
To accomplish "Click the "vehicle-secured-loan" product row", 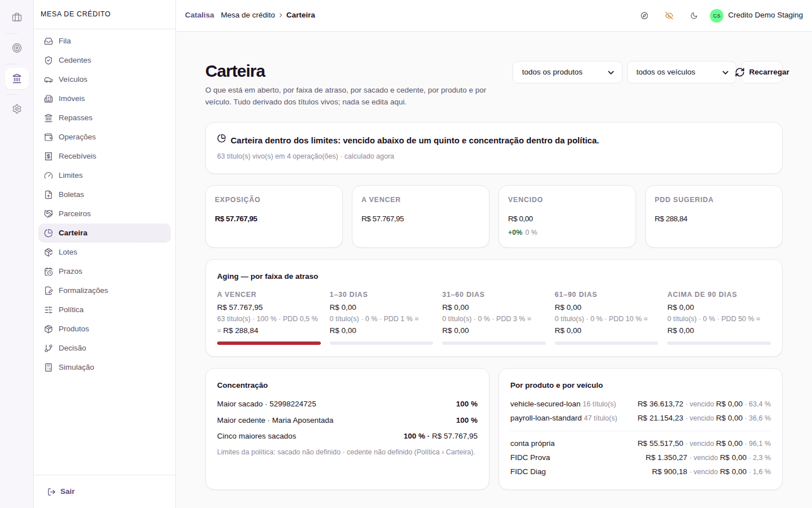I will [641, 404].
